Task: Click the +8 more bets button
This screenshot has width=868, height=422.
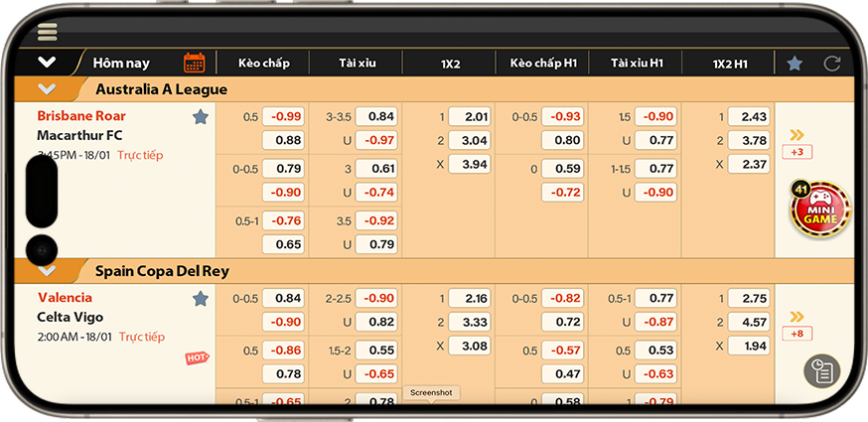Action: point(796,334)
